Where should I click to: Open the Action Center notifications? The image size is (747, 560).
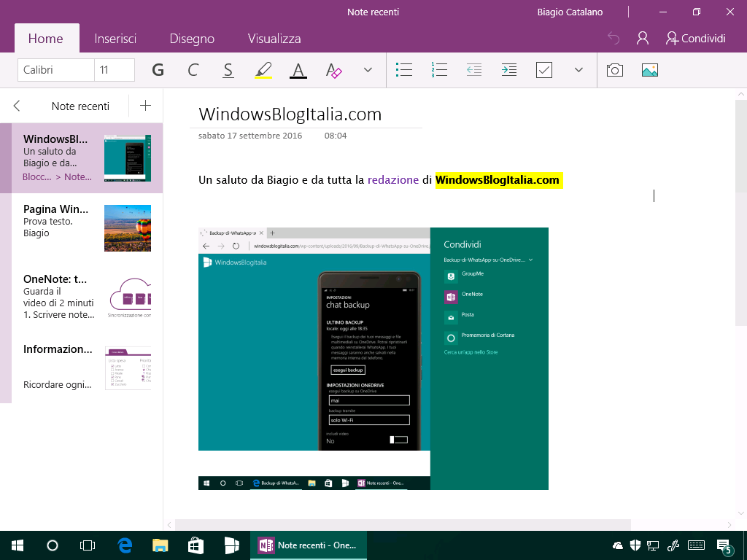(x=724, y=547)
